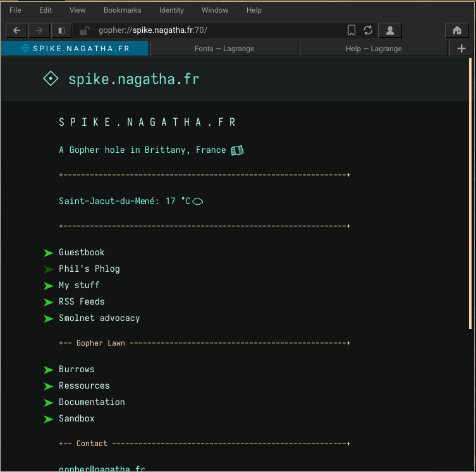Open the identity person icon button

coord(390,30)
